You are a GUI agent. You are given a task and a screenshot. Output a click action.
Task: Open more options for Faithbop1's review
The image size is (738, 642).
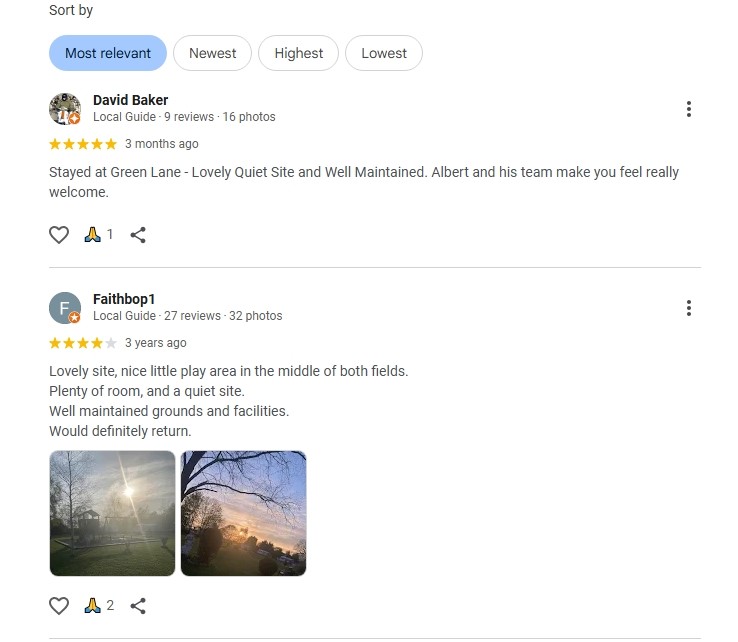(689, 308)
